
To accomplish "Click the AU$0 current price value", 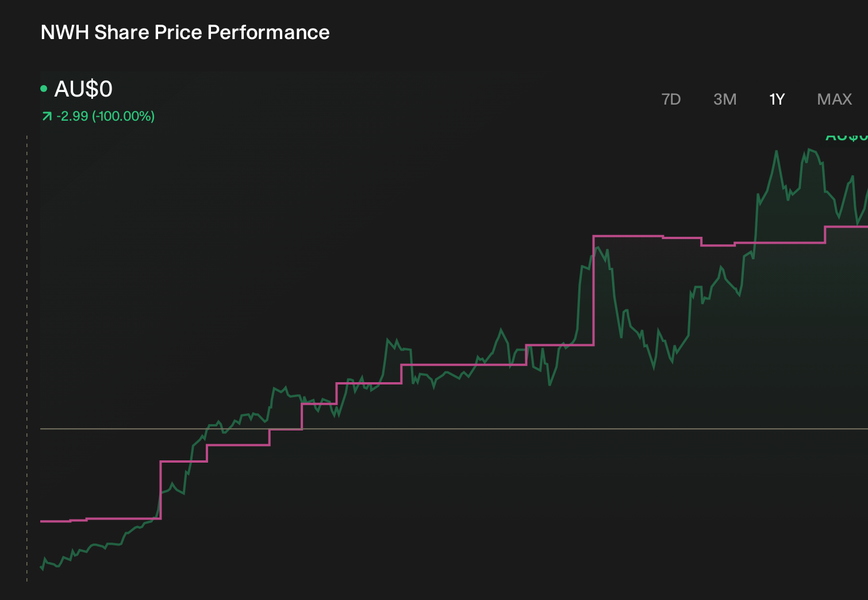I will pos(83,89).
